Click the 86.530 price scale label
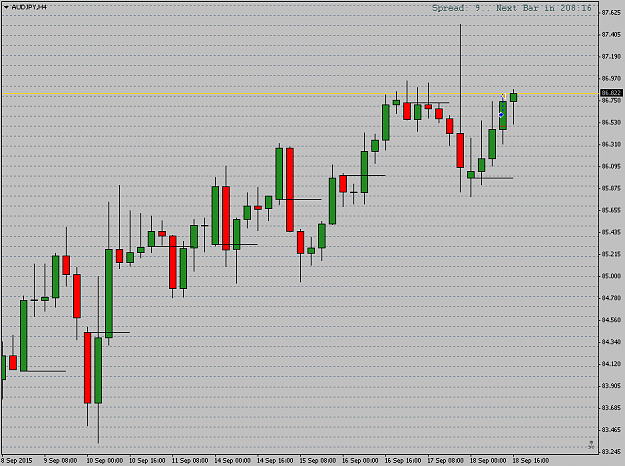 pyautogui.click(x=611, y=122)
